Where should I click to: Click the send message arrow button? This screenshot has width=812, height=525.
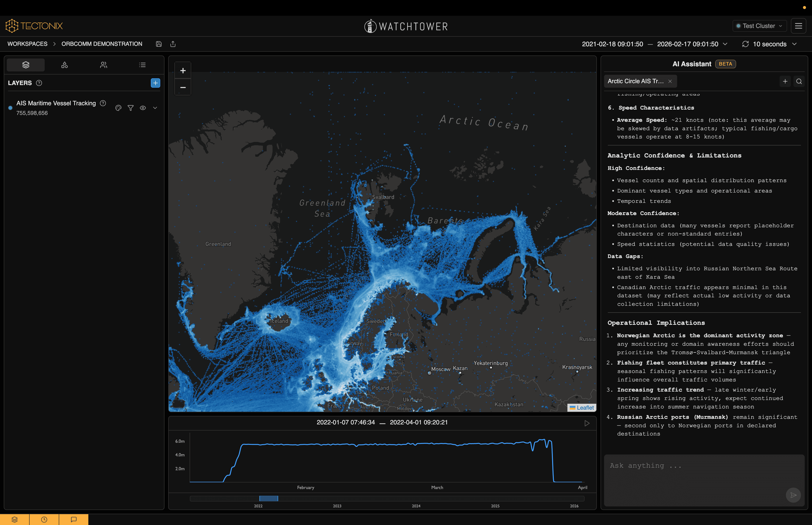coord(793,495)
